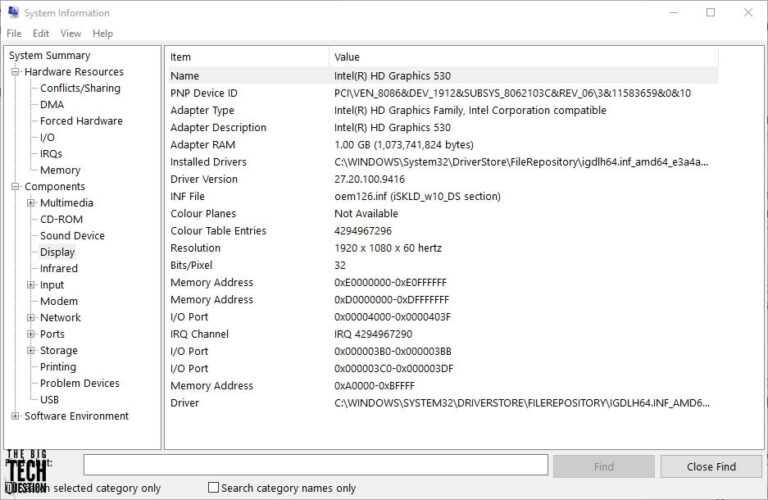
Task: Expand the Input node
Action: (x=31, y=285)
